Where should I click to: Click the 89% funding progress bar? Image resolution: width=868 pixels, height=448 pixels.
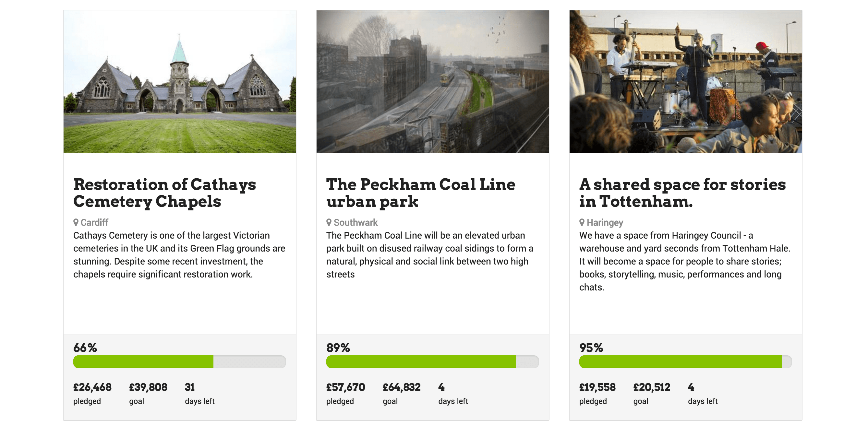[x=433, y=362]
